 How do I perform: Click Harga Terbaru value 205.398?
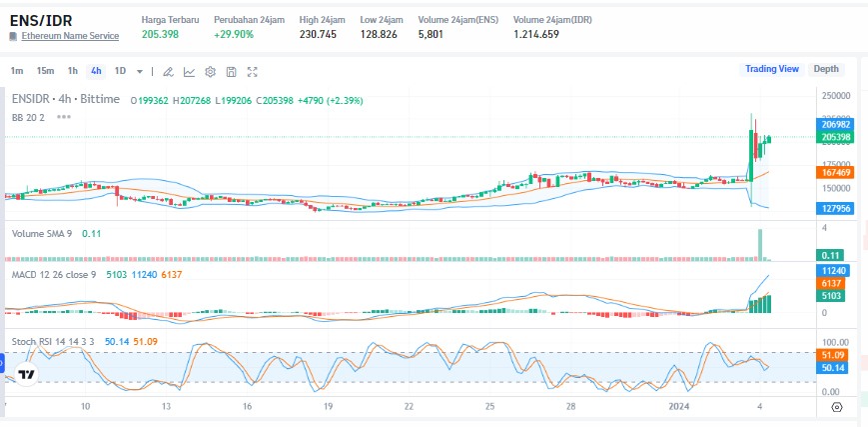click(x=160, y=34)
